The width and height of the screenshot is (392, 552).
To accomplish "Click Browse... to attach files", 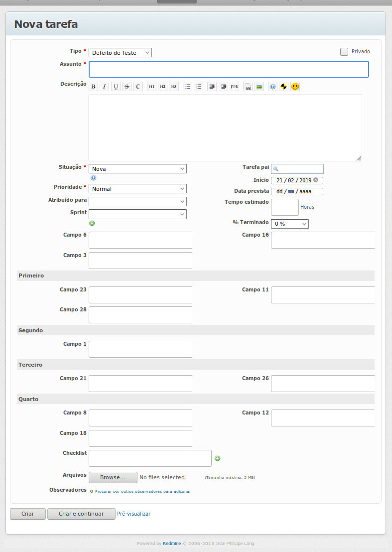I will (113, 477).
